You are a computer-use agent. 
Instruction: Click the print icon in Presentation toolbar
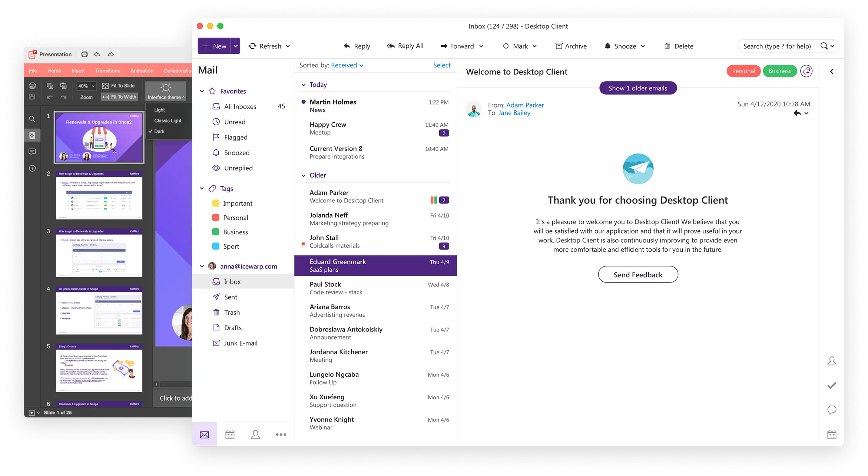(85, 54)
